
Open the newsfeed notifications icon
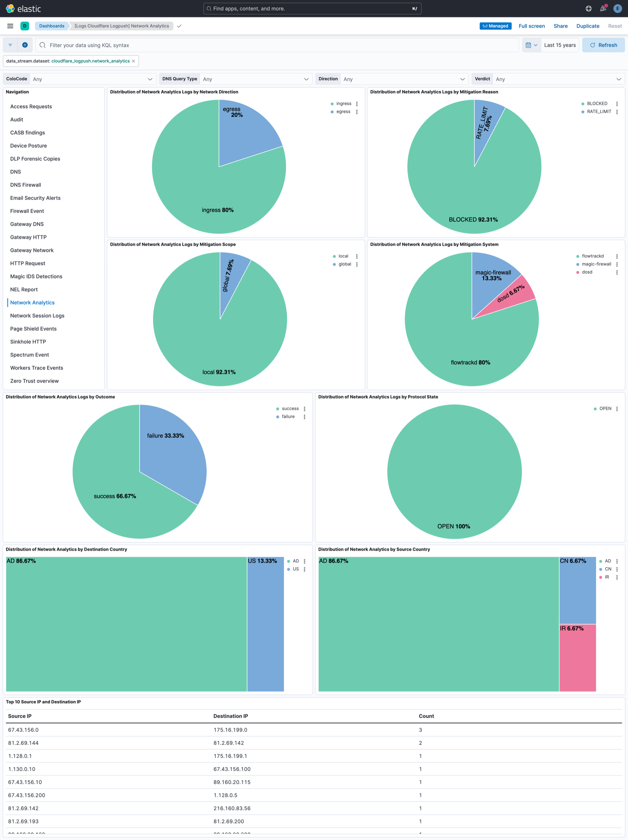[603, 8]
